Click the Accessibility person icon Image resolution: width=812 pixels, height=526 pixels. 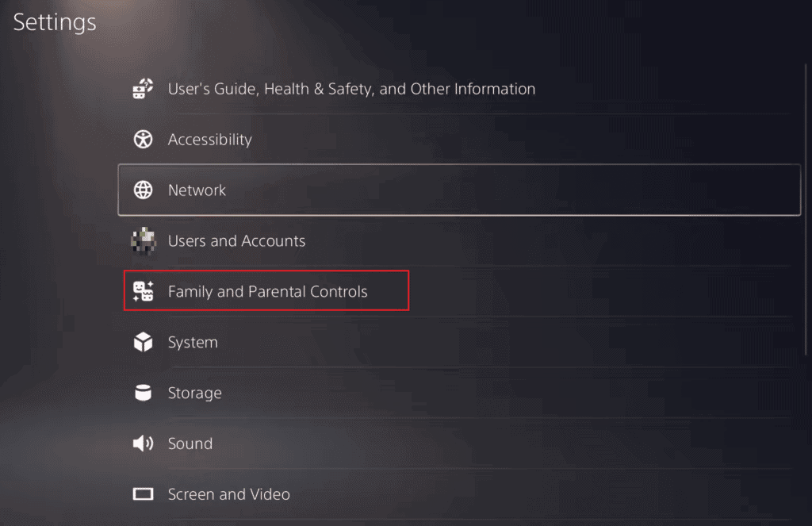(x=143, y=140)
